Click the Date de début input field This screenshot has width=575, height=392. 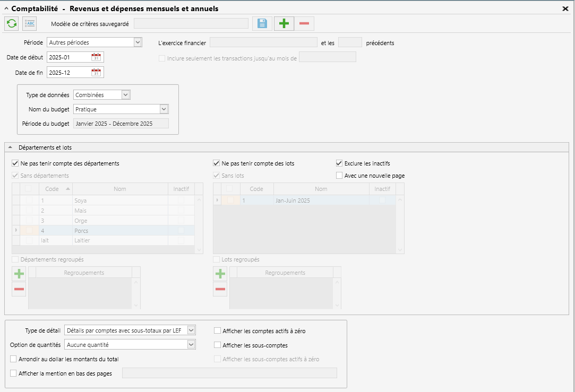point(70,57)
